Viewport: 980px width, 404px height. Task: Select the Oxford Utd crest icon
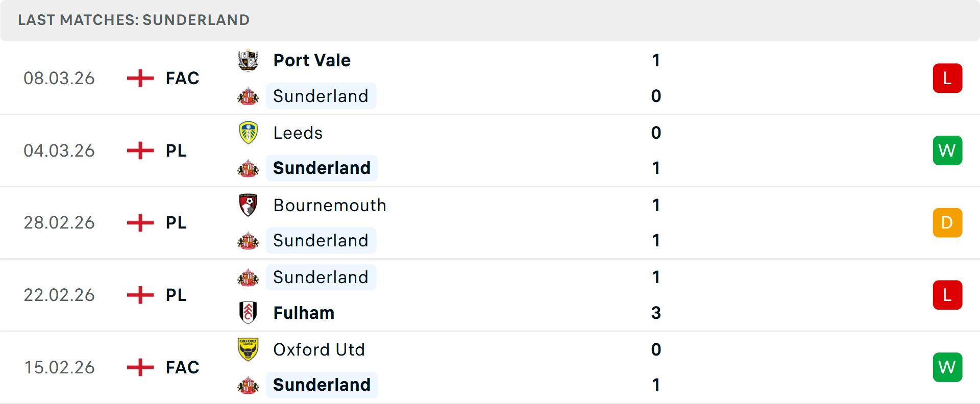pos(249,349)
